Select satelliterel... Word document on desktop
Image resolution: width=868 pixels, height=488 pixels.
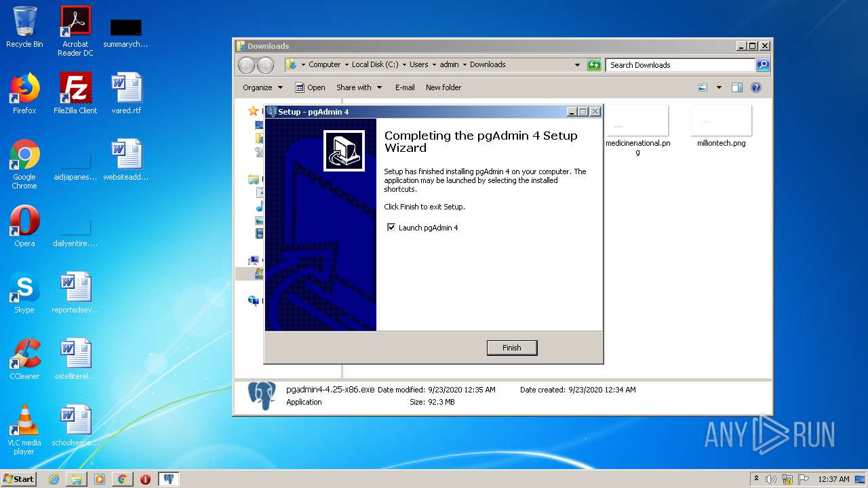(x=75, y=359)
